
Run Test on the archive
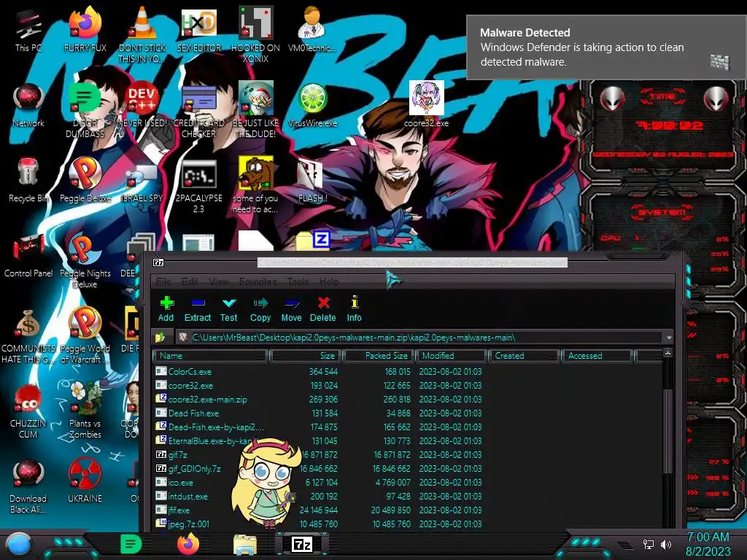pos(228,308)
